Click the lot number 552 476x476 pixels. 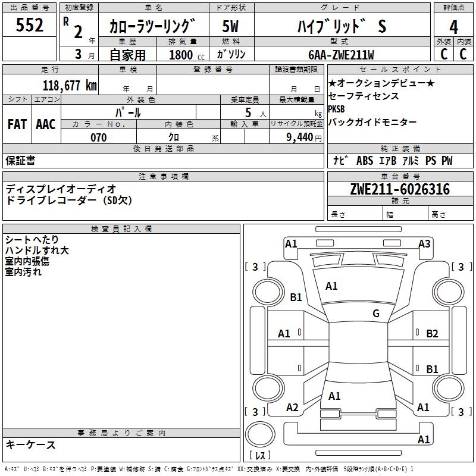point(30,26)
